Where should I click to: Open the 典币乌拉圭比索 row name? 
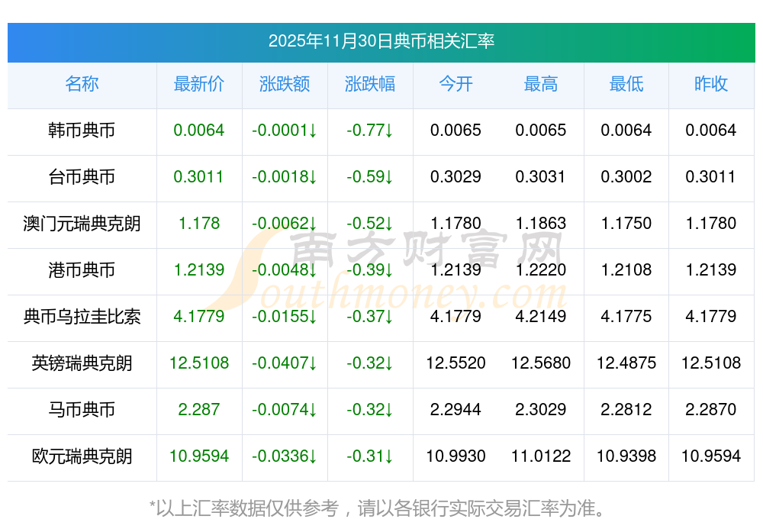pos(82,317)
